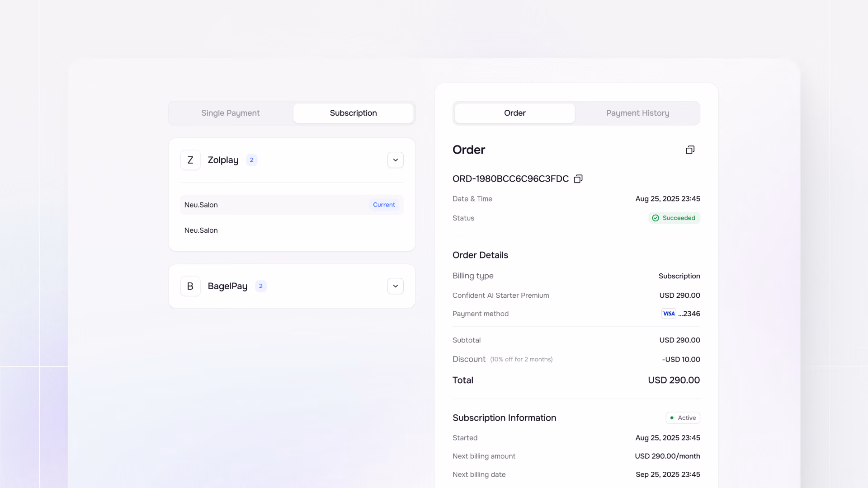868x488 pixels.
Task: Copy the order ID ORD-1980BCC6C96C3FDC
Action: point(578,179)
